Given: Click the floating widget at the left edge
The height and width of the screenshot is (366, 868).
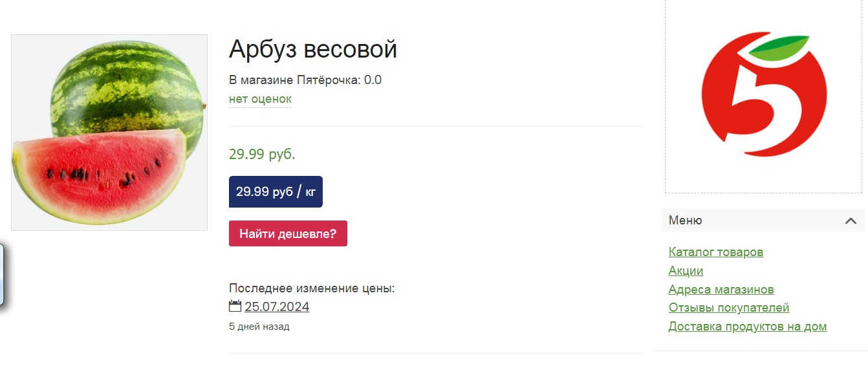Looking at the screenshot, I should click(2, 274).
